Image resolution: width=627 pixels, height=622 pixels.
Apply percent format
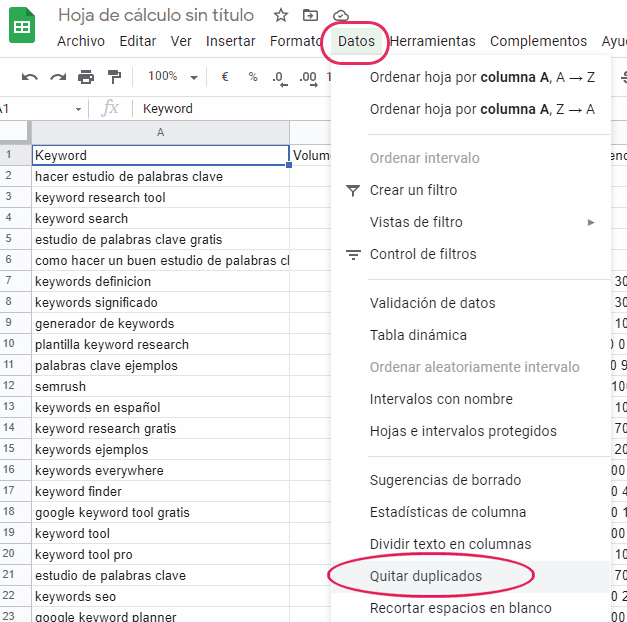pyautogui.click(x=253, y=76)
